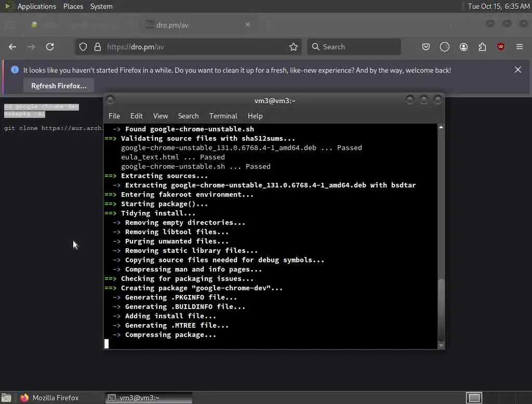This screenshot has height=404, width=532.
Task: Open tracking protection shield icon
Action: coord(83,47)
